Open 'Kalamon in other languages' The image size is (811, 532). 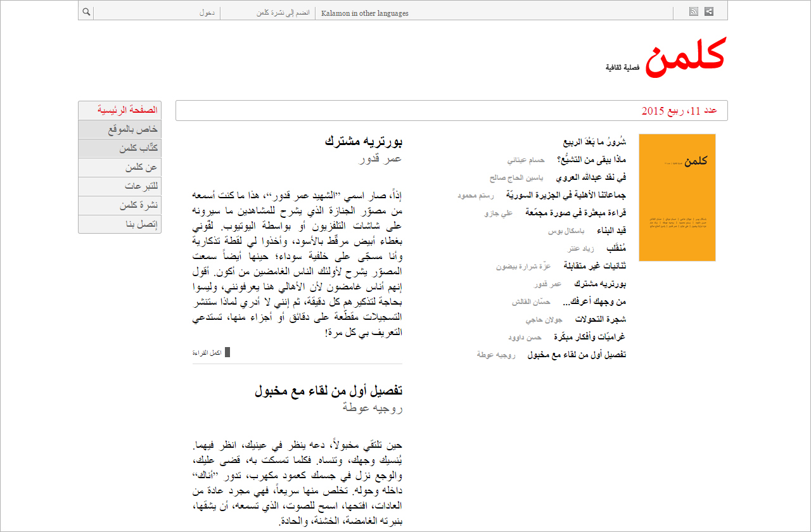(365, 12)
